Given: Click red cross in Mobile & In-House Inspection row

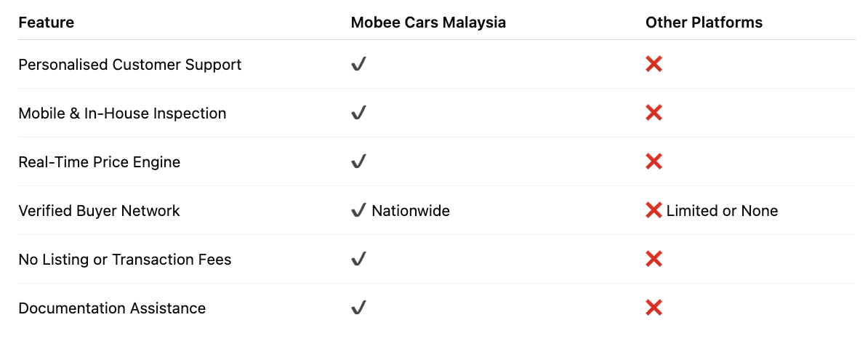Looking at the screenshot, I should [654, 113].
